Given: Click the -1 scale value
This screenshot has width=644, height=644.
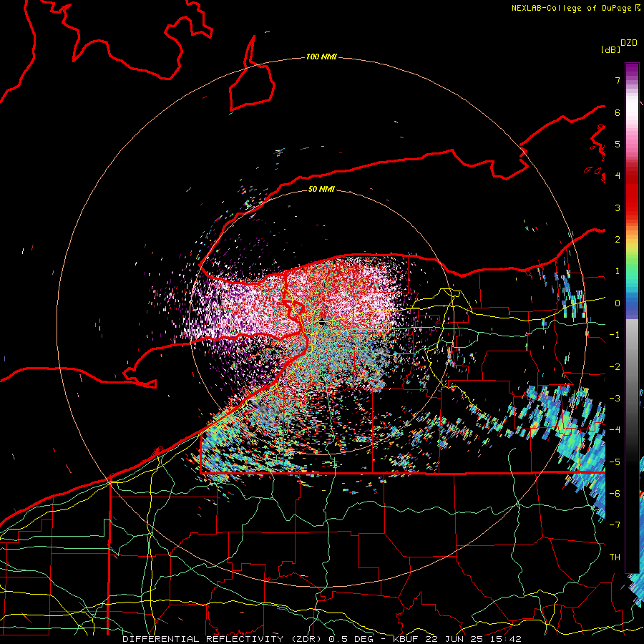Looking at the screenshot, I should [615, 335].
